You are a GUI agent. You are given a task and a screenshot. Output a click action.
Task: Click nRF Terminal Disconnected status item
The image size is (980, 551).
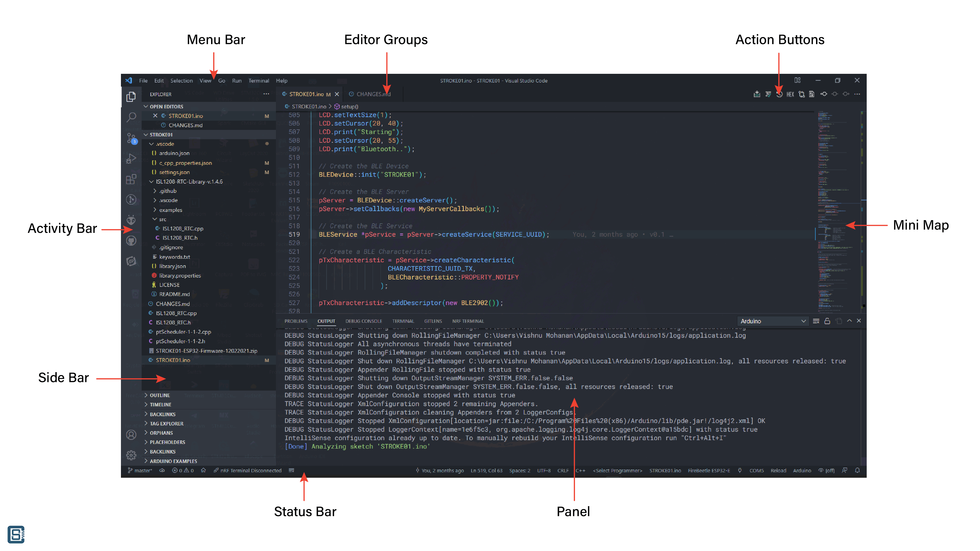(247, 470)
